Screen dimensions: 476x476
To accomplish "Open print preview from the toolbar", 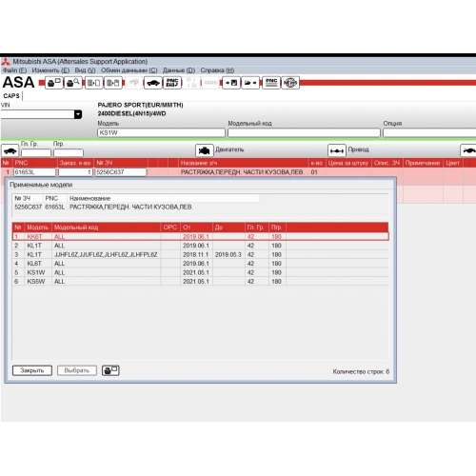I will [73, 83].
